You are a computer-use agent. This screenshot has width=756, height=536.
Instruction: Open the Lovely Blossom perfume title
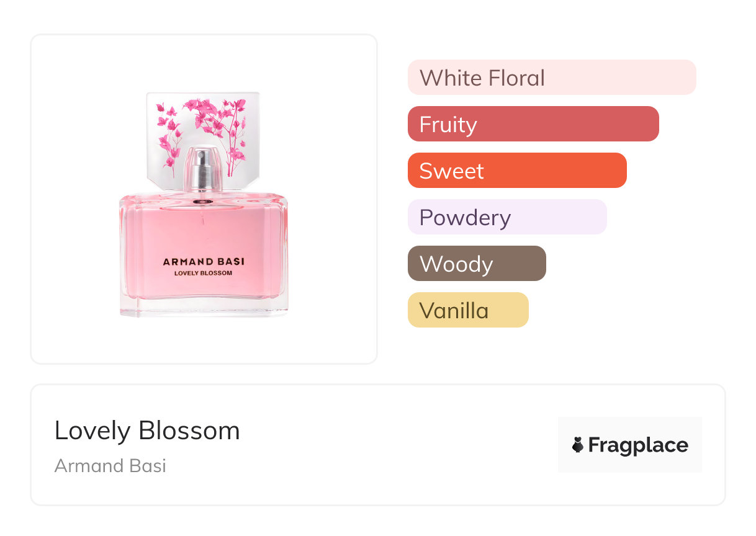tap(147, 431)
